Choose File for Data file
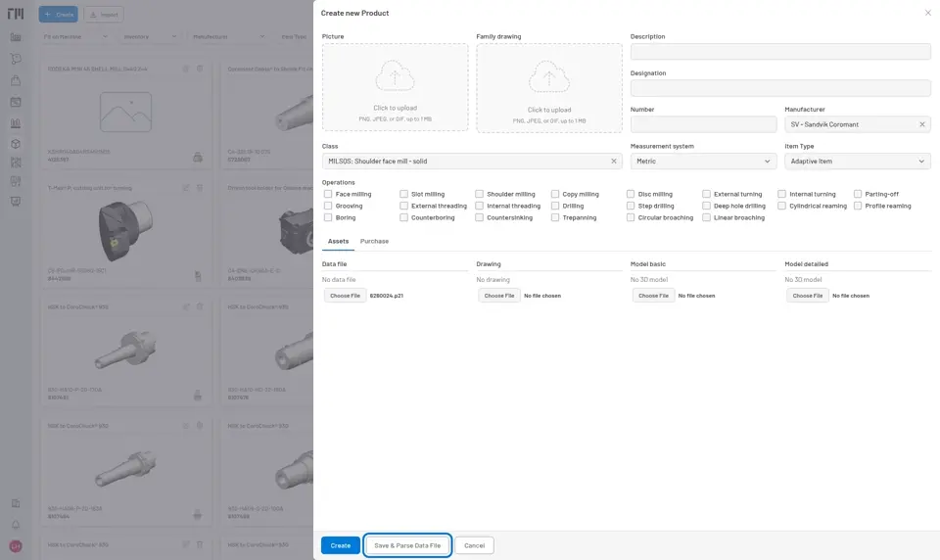Image resolution: width=940 pixels, height=560 pixels. 346,296
